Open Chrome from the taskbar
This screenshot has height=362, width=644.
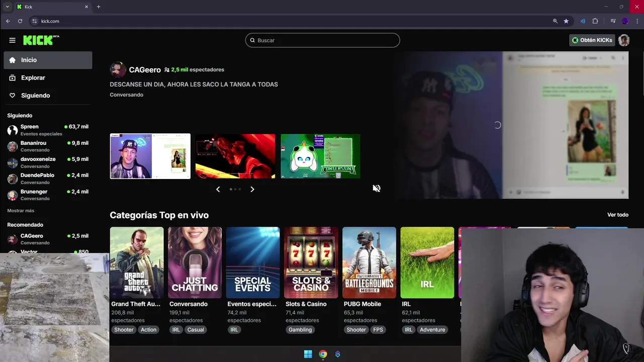coord(323,354)
